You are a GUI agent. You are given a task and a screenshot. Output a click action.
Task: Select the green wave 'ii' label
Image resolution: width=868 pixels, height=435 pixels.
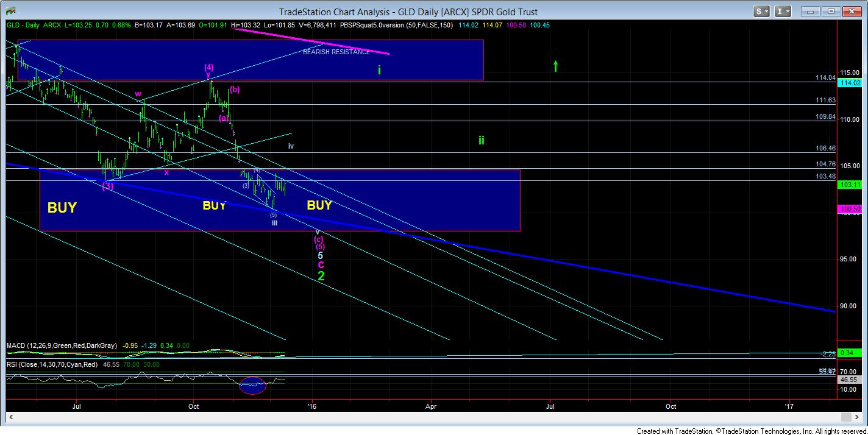(x=481, y=141)
